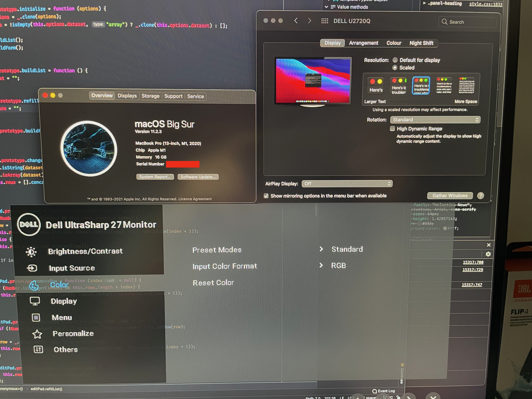Image resolution: width=532 pixels, height=399 pixels.
Task: Switch to the Colour tab
Action: (x=394, y=43)
